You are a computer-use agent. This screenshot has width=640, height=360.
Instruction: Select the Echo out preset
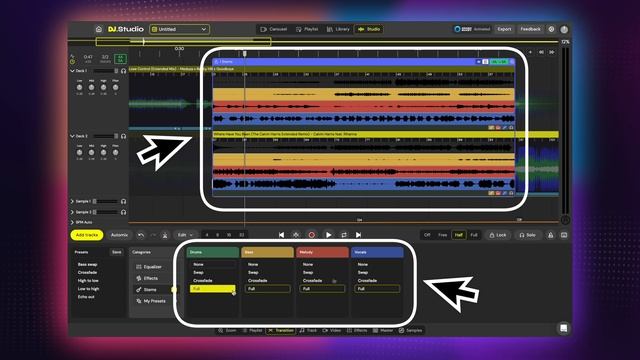point(86,297)
